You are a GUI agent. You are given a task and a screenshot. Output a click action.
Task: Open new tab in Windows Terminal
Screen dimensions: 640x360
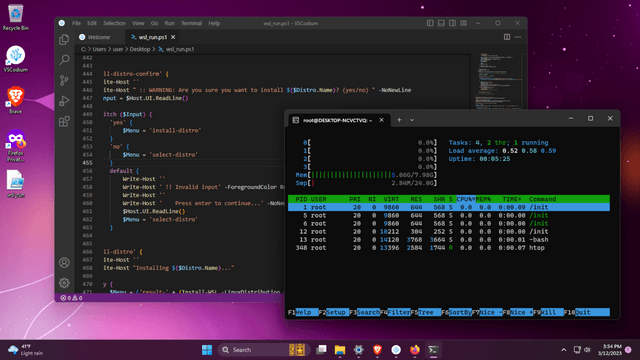399,120
